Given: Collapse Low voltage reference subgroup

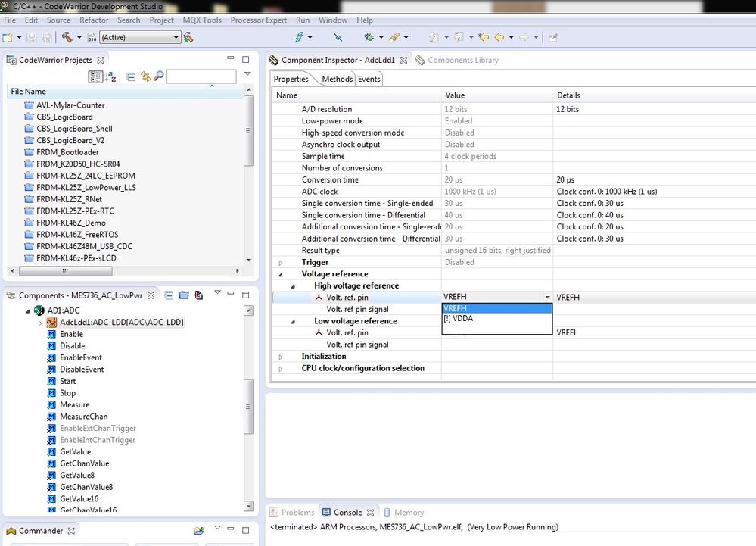Looking at the screenshot, I should pyautogui.click(x=293, y=321).
